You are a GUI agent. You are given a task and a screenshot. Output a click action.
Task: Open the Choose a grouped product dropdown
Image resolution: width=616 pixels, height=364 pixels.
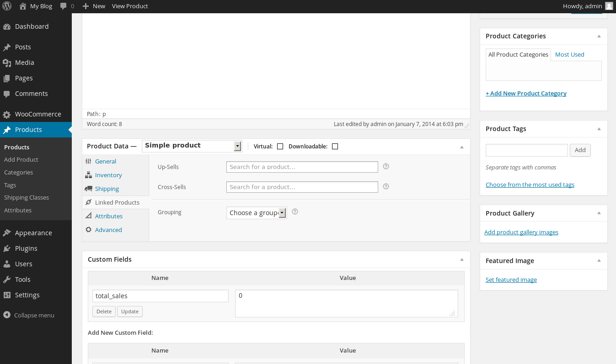pyautogui.click(x=257, y=213)
